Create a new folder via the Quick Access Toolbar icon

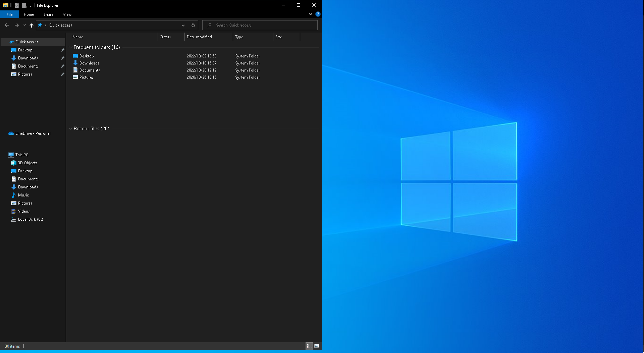pos(24,5)
